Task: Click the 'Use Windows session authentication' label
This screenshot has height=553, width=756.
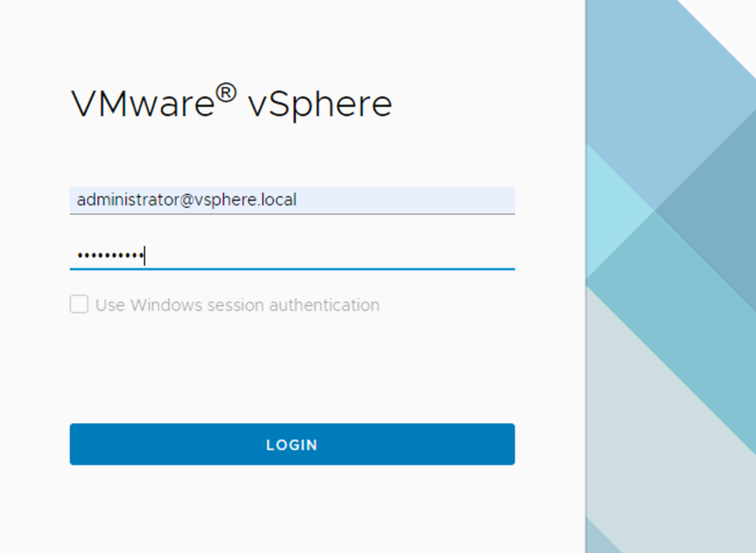Action: point(237,305)
